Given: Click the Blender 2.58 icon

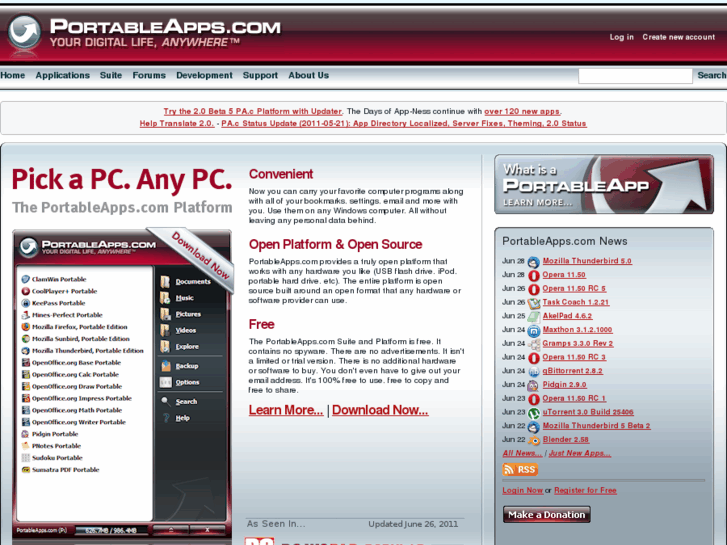Looking at the screenshot, I should 534,441.
